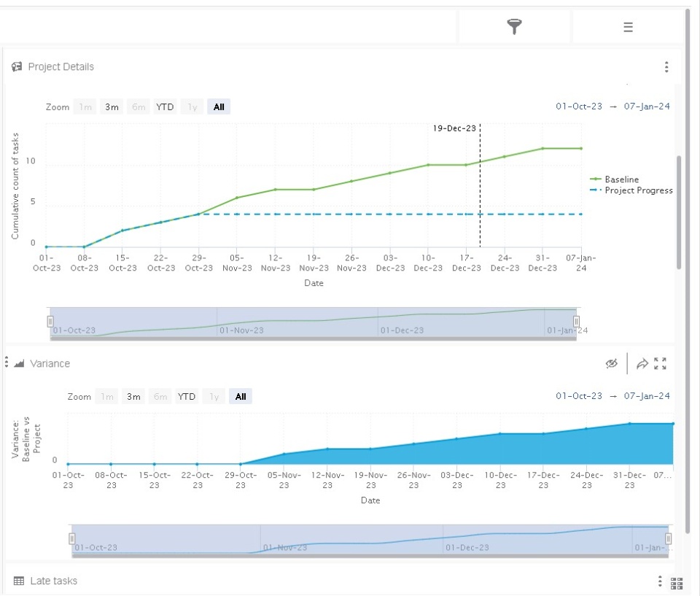
Task: Share the Variance chart via arrow icon
Action: [x=642, y=364]
